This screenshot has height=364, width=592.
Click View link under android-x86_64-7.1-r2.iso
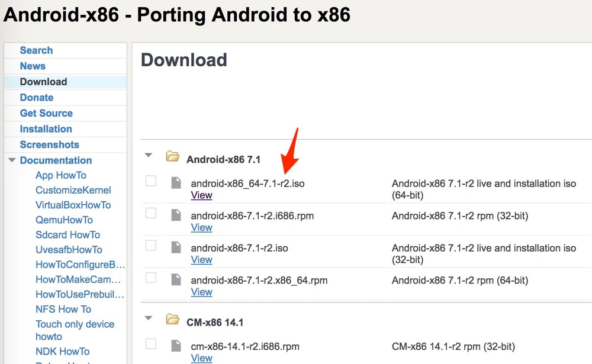point(201,195)
